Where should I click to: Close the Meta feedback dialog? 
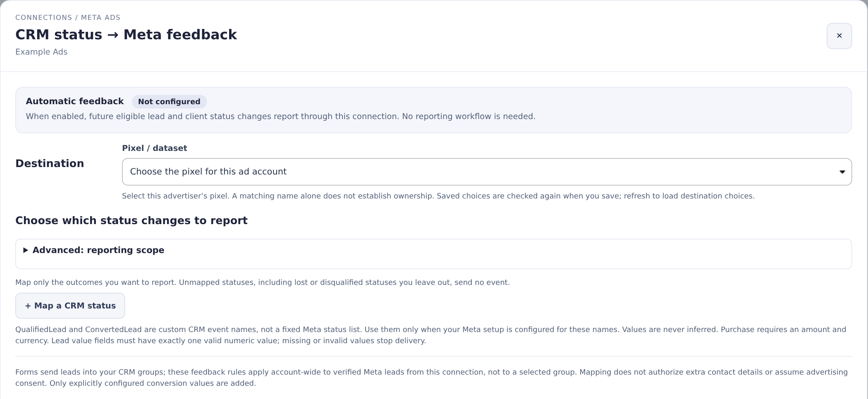[x=839, y=36]
